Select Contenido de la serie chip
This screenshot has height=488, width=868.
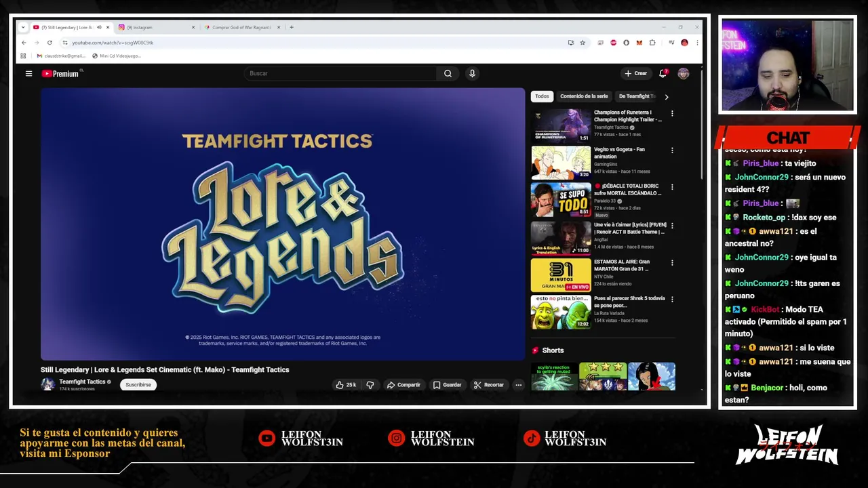click(x=584, y=96)
